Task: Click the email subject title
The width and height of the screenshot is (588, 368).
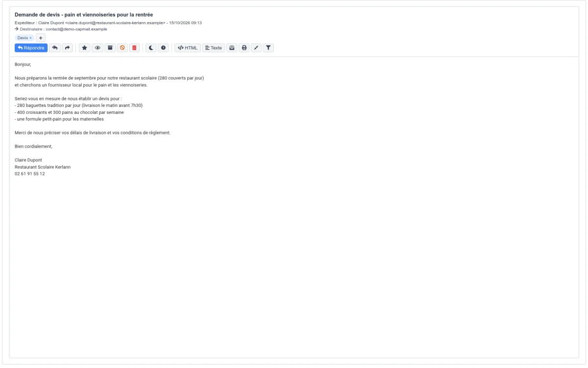Action: pos(84,14)
